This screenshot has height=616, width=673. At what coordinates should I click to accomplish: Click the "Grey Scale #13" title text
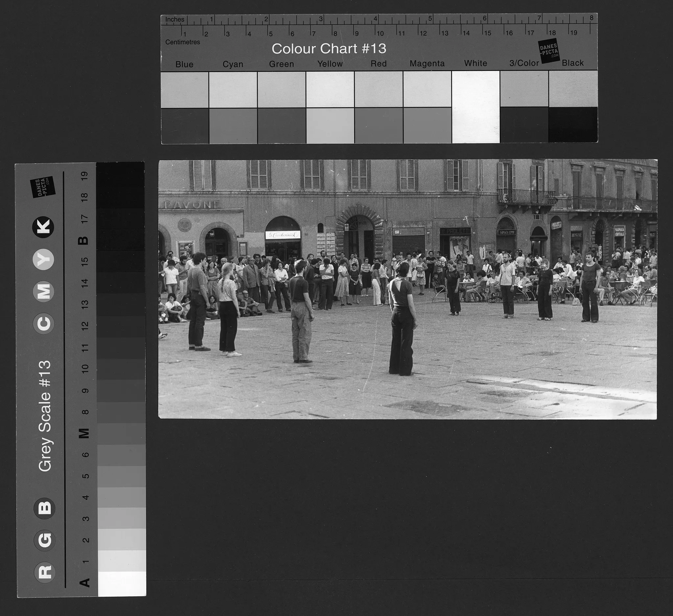coord(45,416)
